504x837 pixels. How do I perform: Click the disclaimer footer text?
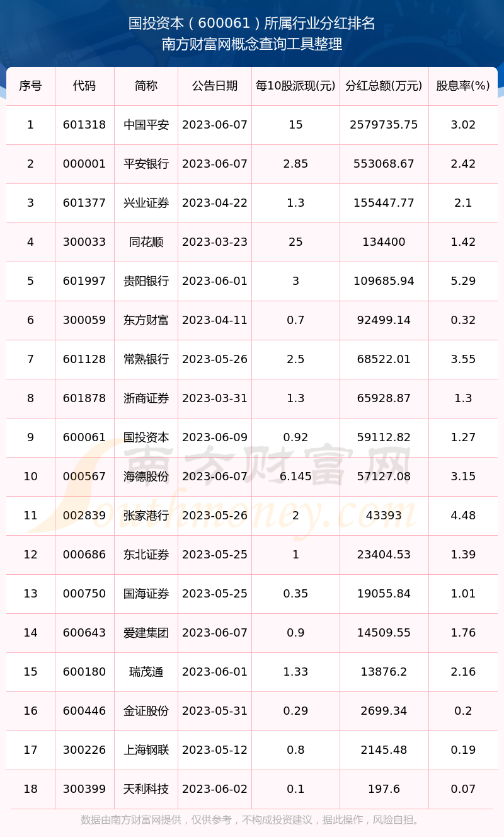[x=252, y=820]
